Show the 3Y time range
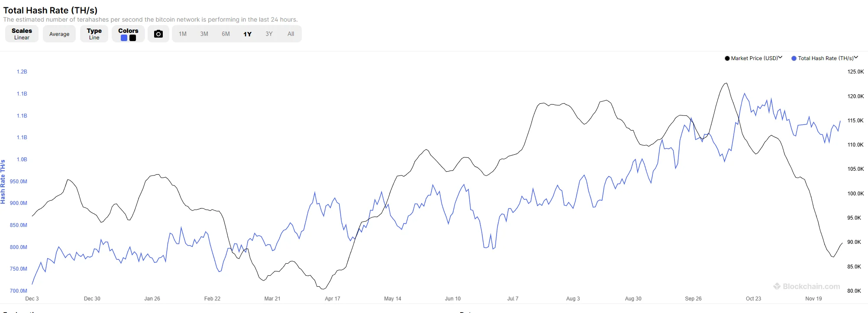This screenshot has width=868, height=313. (x=269, y=34)
